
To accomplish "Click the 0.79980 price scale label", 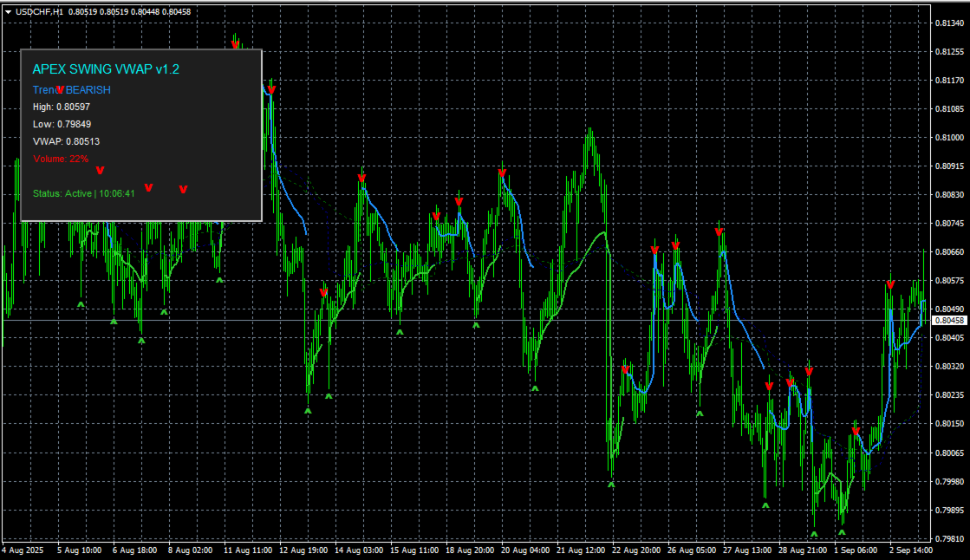I will (x=949, y=481).
